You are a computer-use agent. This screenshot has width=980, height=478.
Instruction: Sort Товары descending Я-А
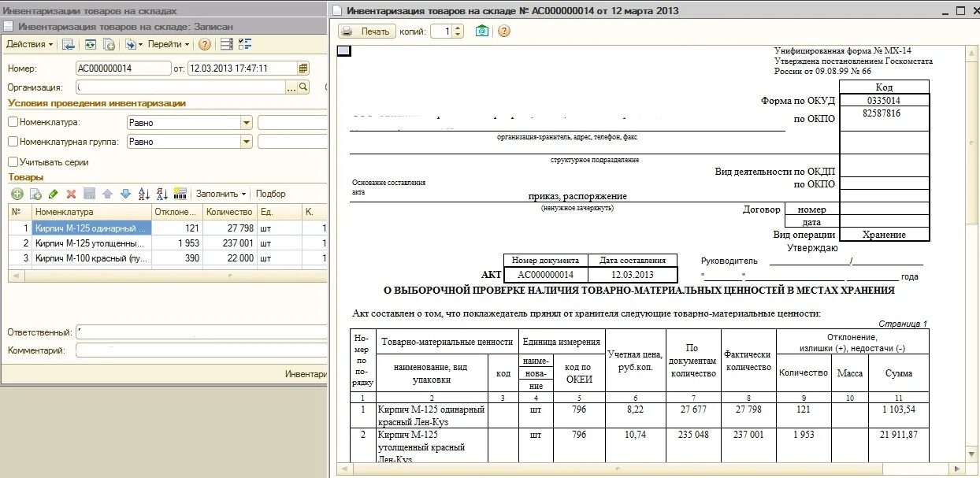point(161,194)
